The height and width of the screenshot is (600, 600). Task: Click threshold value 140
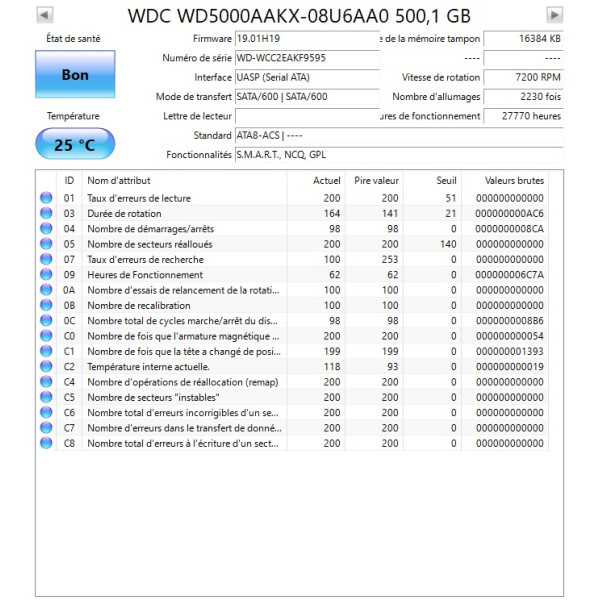(x=448, y=244)
